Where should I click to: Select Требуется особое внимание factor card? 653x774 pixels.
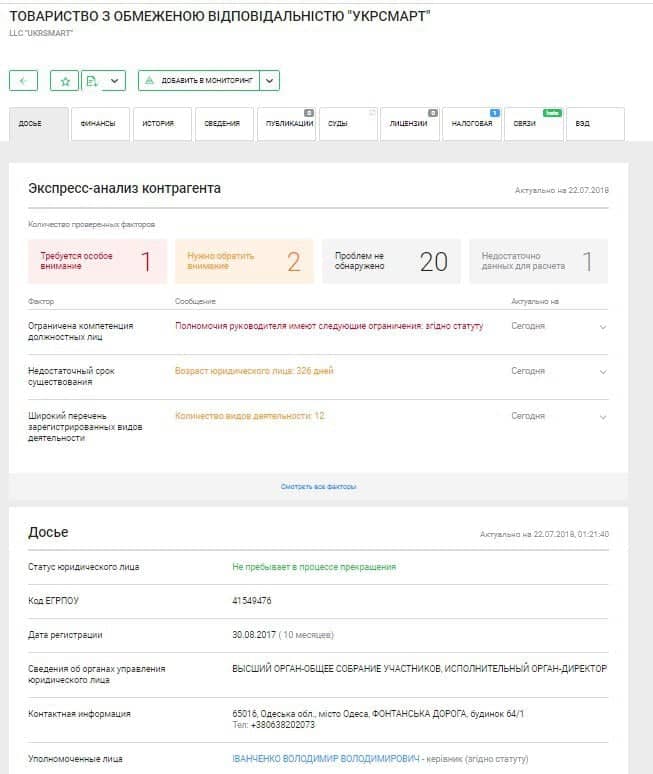97,261
